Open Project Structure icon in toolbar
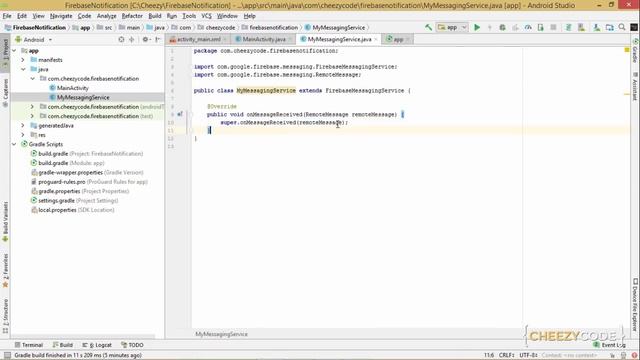Screen dimensions: 640x360 point(609,27)
